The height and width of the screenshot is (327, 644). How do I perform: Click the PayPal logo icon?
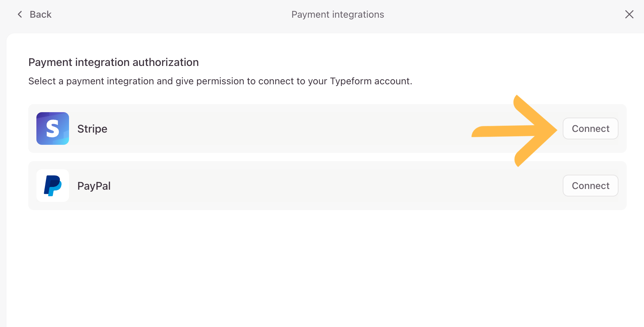pyautogui.click(x=53, y=186)
